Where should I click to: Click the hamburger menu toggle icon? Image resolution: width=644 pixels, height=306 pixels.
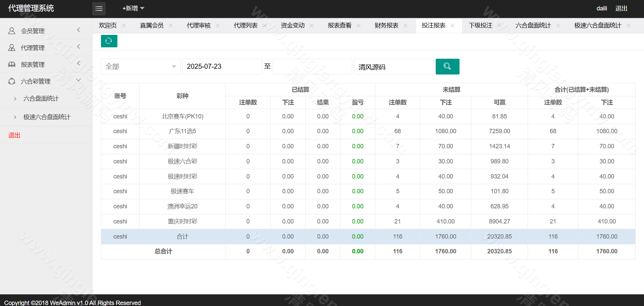click(99, 9)
